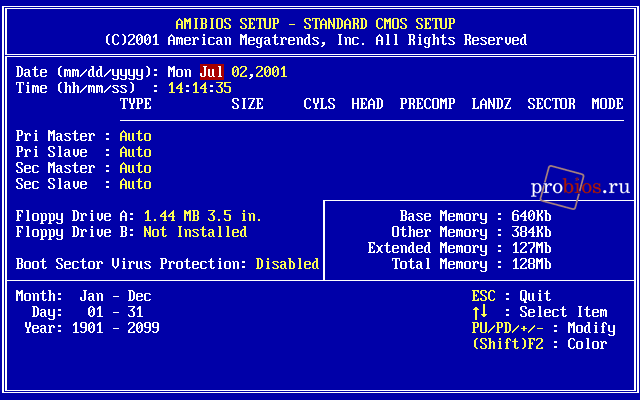Change Floppy Drive B Not Installed value
The height and width of the screenshot is (400, 640).
pos(195,232)
